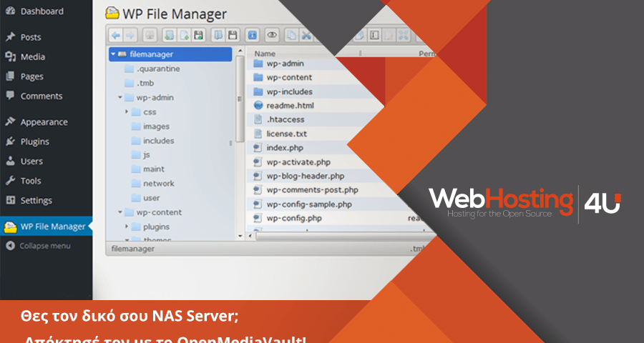Click the new file toolbar icon

pyautogui.click(x=183, y=34)
